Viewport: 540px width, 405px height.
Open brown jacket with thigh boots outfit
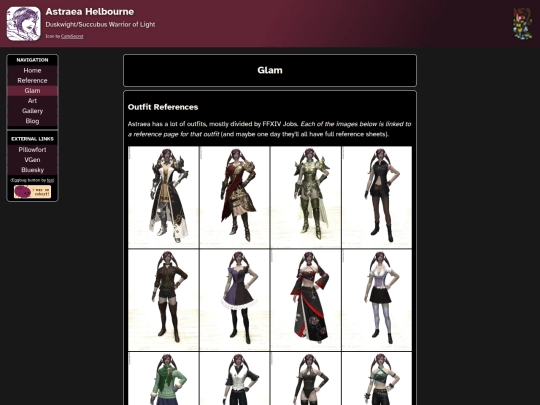(164, 300)
